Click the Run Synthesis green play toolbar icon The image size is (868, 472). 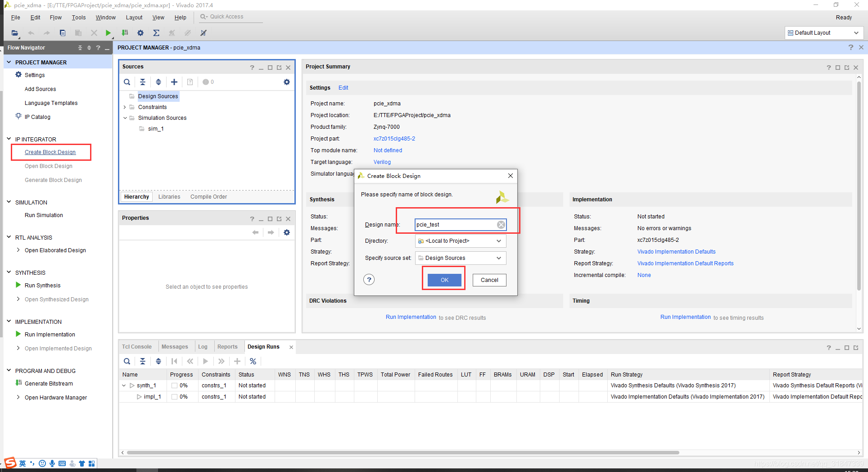[108, 33]
